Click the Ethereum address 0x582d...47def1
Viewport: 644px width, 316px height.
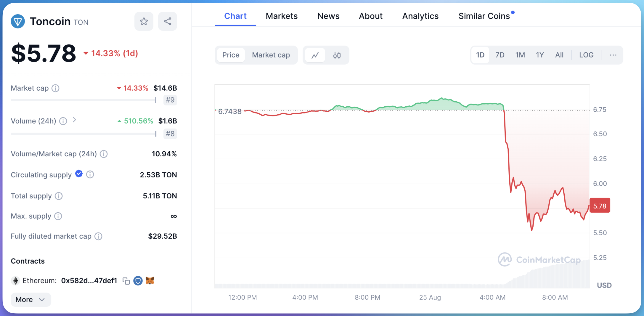click(89, 281)
